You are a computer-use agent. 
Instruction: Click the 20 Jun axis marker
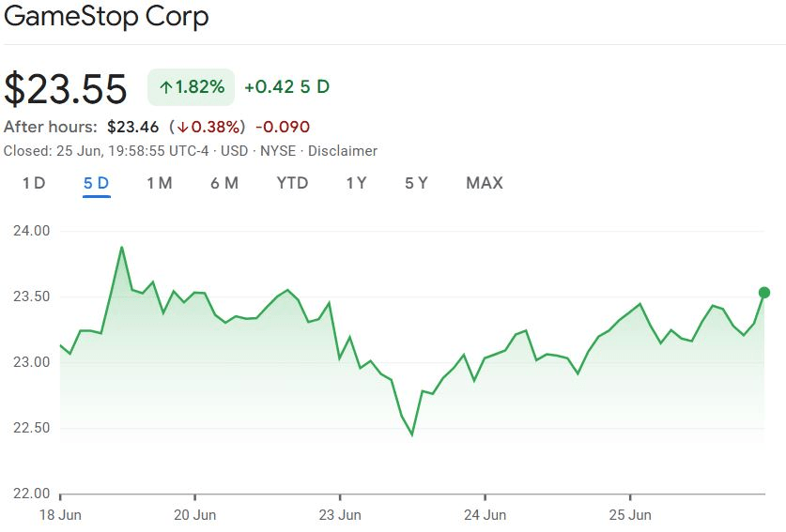[195, 514]
